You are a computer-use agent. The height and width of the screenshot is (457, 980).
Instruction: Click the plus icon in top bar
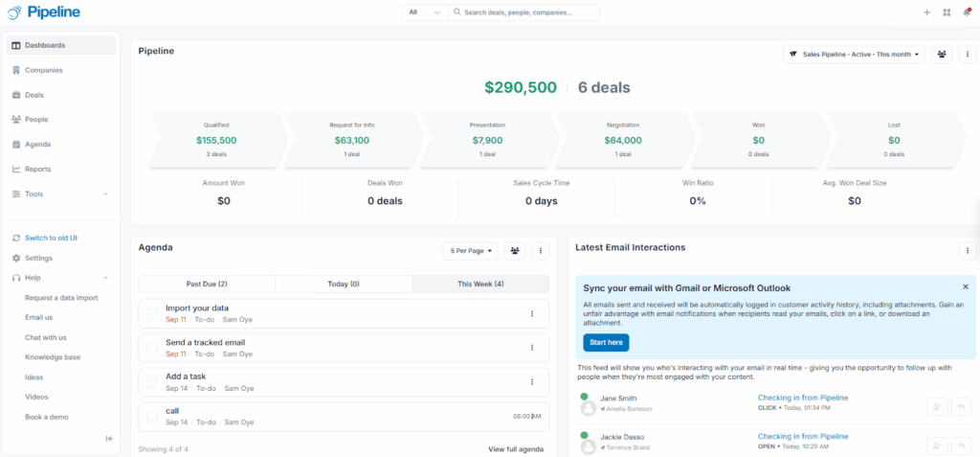(x=926, y=12)
